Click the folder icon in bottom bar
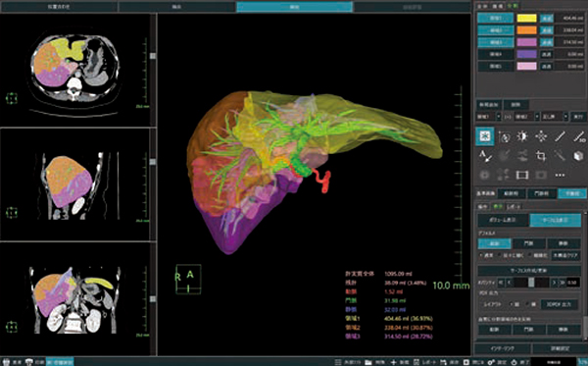 click(x=368, y=362)
